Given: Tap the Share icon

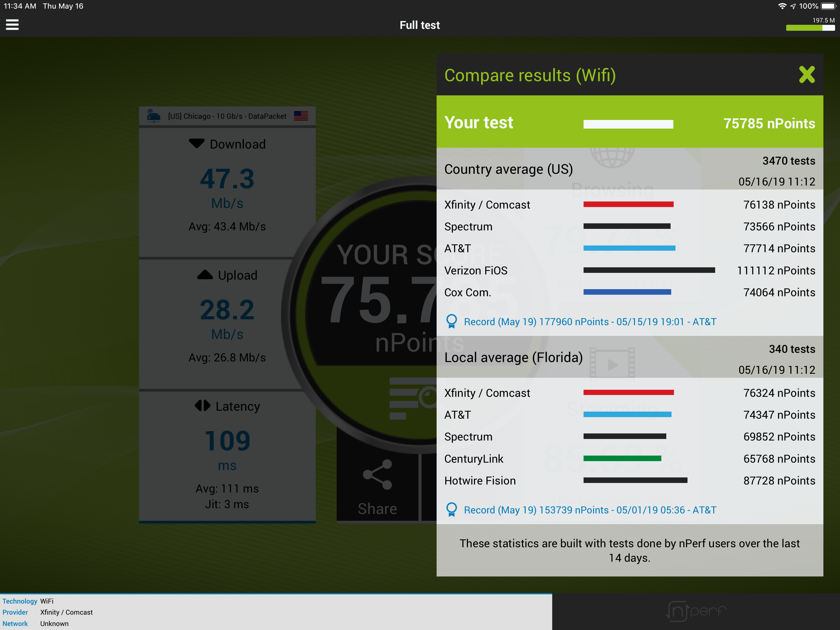Looking at the screenshot, I should (377, 474).
